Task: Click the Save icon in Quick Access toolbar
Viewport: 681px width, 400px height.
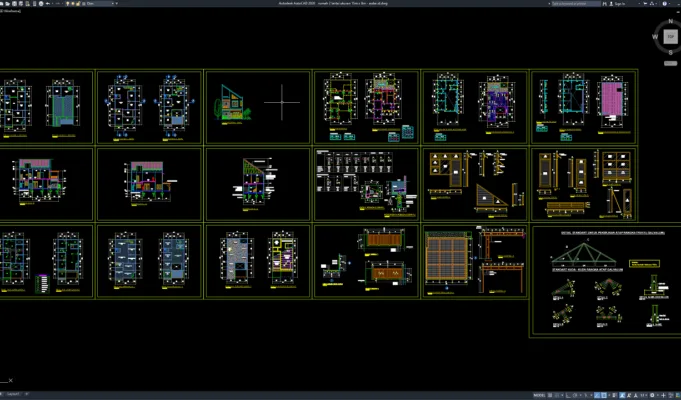Action: point(14,3)
